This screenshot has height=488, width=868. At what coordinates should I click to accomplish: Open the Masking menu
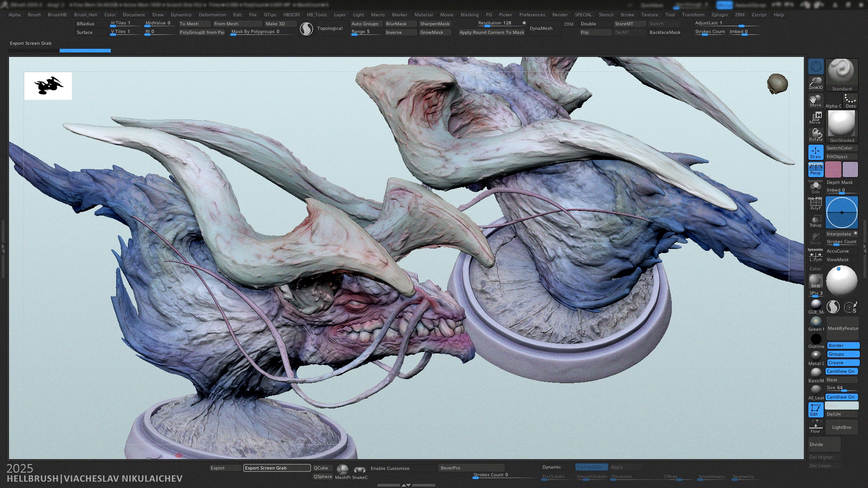tap(469, 14)
